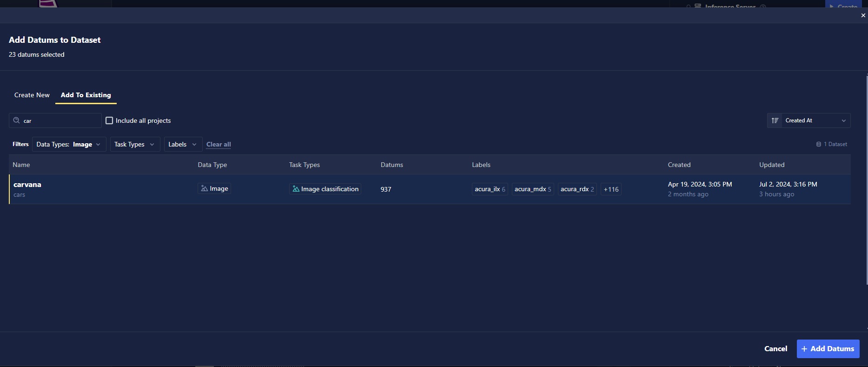
Task: Cancel adding datums
Action: pyautogui.click(x=775, y=348)
